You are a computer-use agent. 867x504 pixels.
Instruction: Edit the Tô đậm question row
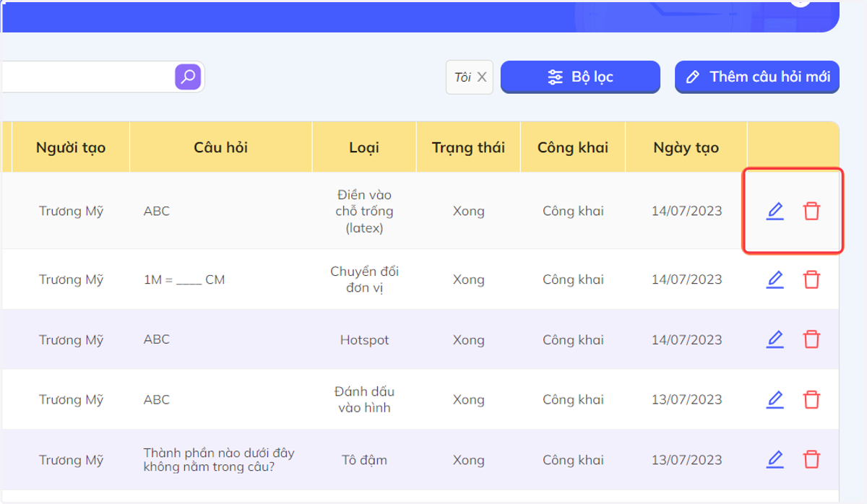tap(775, 459)
